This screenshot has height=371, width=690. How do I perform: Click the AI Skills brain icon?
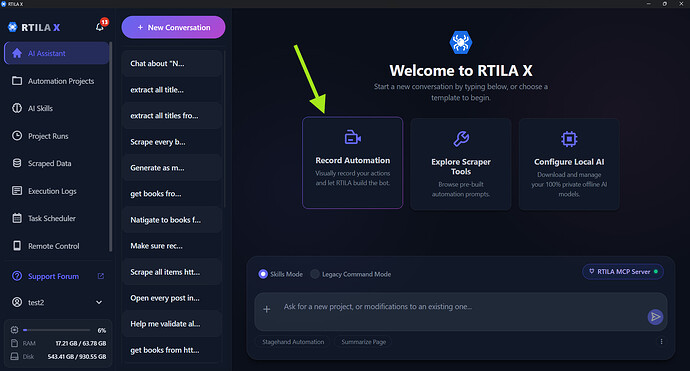17,108
